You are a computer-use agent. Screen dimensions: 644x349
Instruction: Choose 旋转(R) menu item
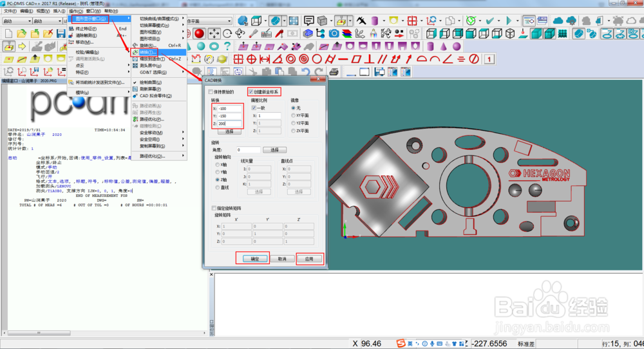click(159, 45)
